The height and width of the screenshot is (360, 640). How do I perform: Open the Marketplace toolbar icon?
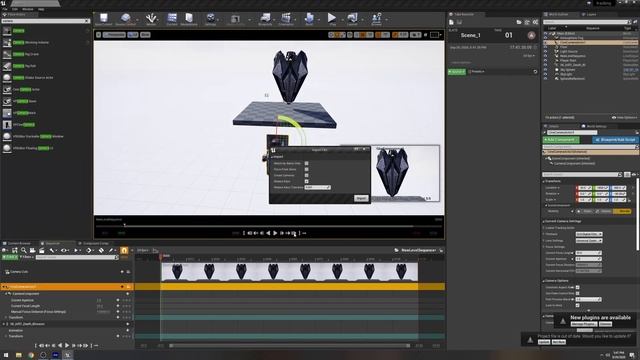click(189, 18)
